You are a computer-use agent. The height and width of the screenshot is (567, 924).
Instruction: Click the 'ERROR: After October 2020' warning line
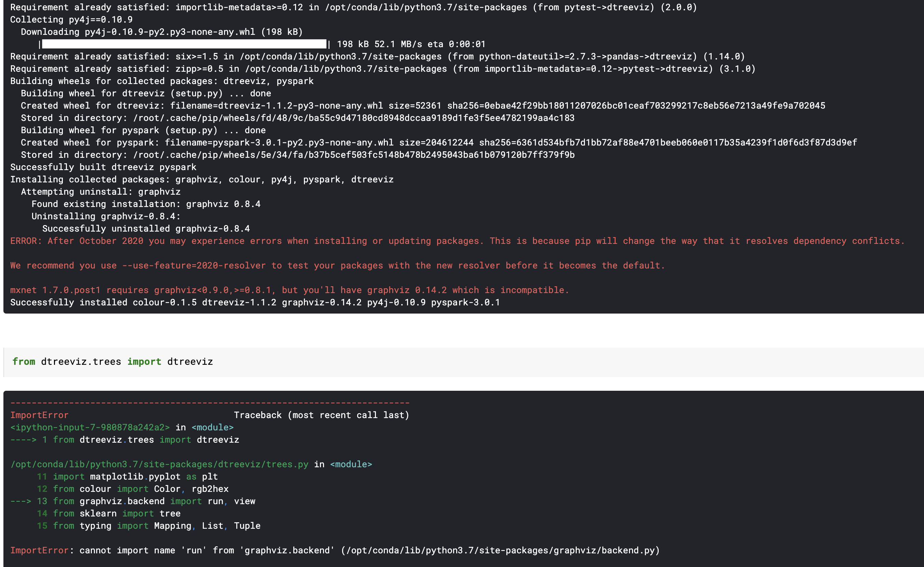(457, 241)
